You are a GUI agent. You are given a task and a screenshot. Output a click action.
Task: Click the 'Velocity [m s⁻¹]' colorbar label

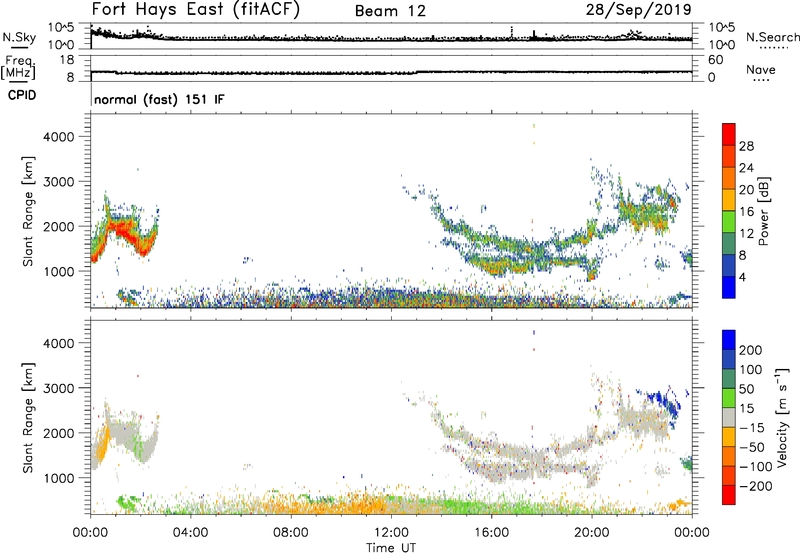(782, 417)
